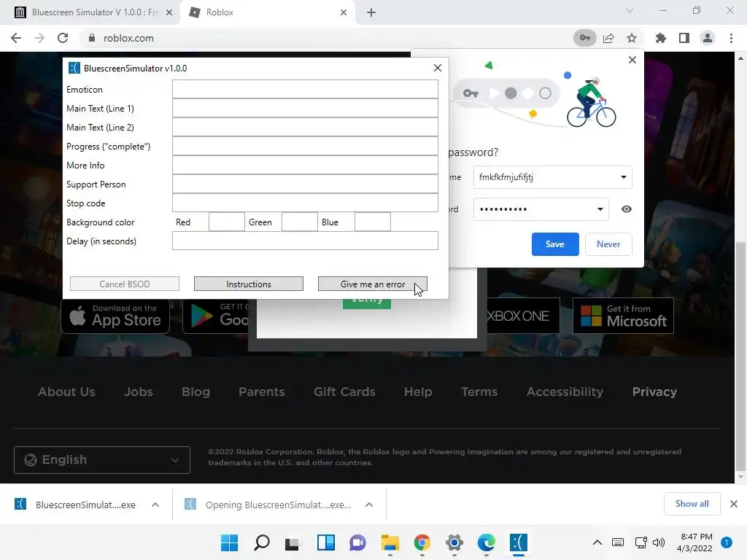The height and width of the screenshot is (560, 747).
Task: Show hidden system tray icons
Action: pos(597,542)
